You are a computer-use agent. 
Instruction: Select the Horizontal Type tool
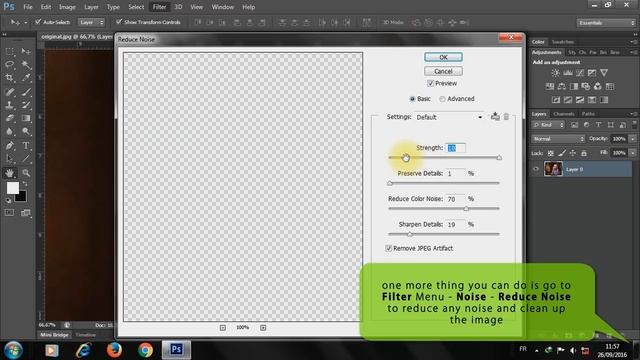click(x=26, y=146)
